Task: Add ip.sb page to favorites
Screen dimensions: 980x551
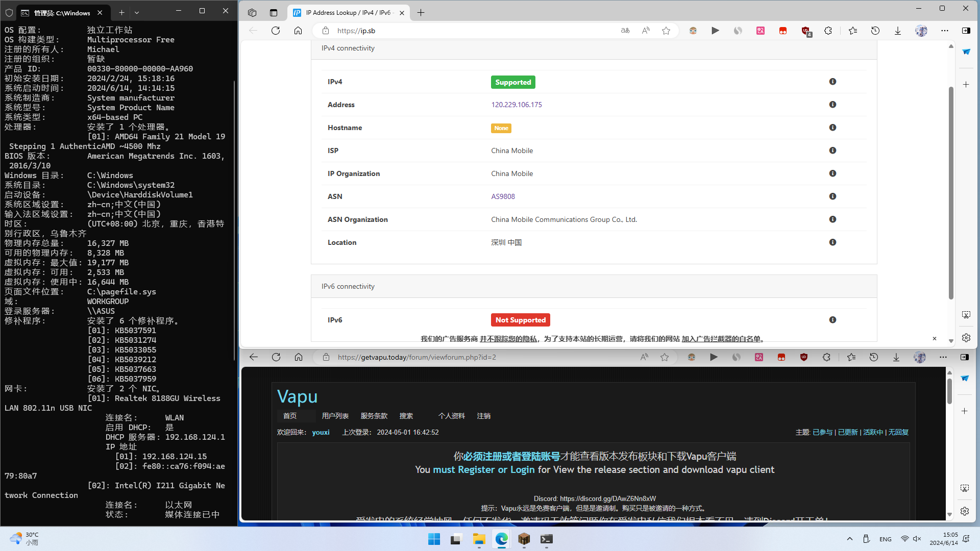Action: tap(666, 31)
